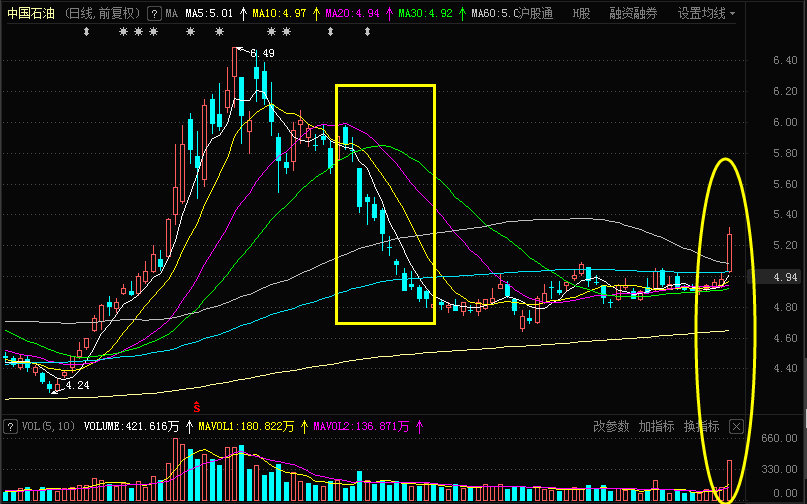Click the yellow up arrow after MAVOL1

click(x=304, y=427)
